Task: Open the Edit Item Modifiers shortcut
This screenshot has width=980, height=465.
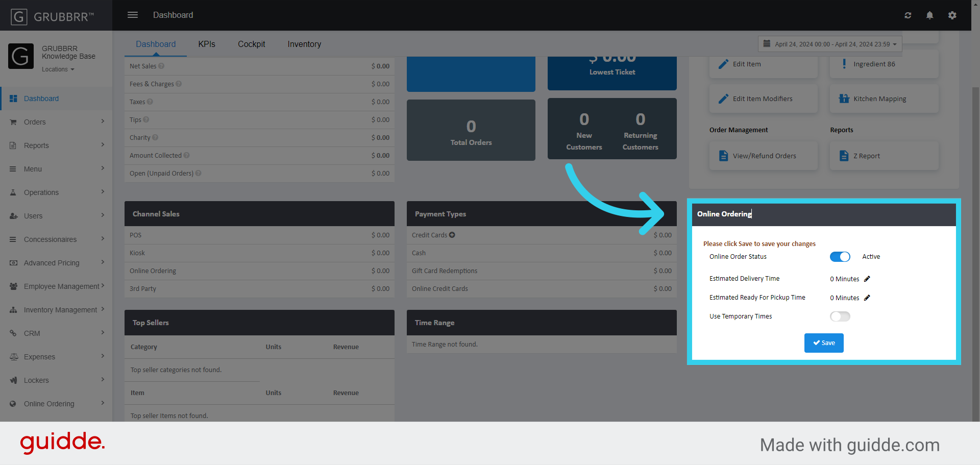Action: pyautogui.click(x=764, y=99)
